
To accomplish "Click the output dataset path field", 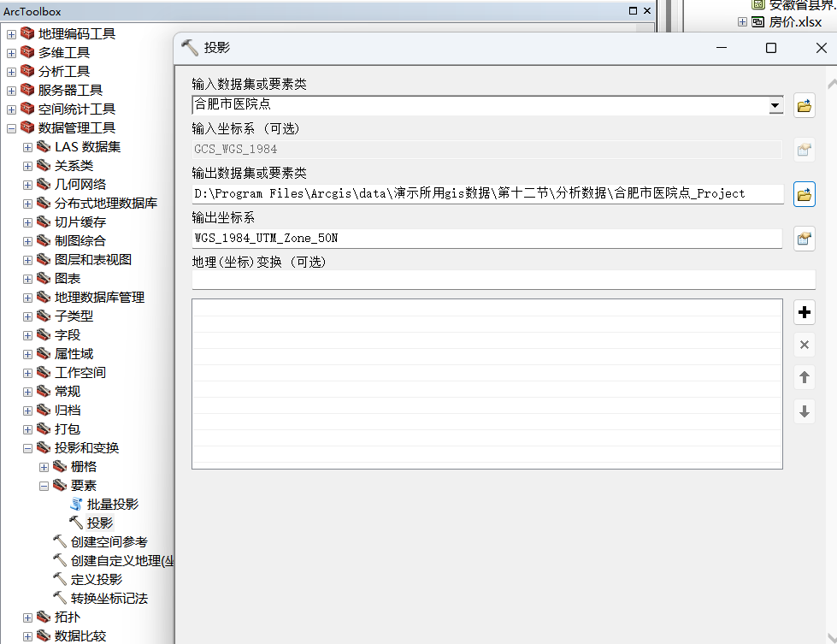I will 487,193.
